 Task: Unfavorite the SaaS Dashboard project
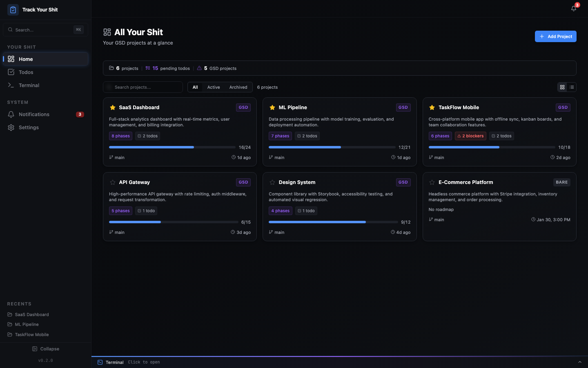[113, 107]
